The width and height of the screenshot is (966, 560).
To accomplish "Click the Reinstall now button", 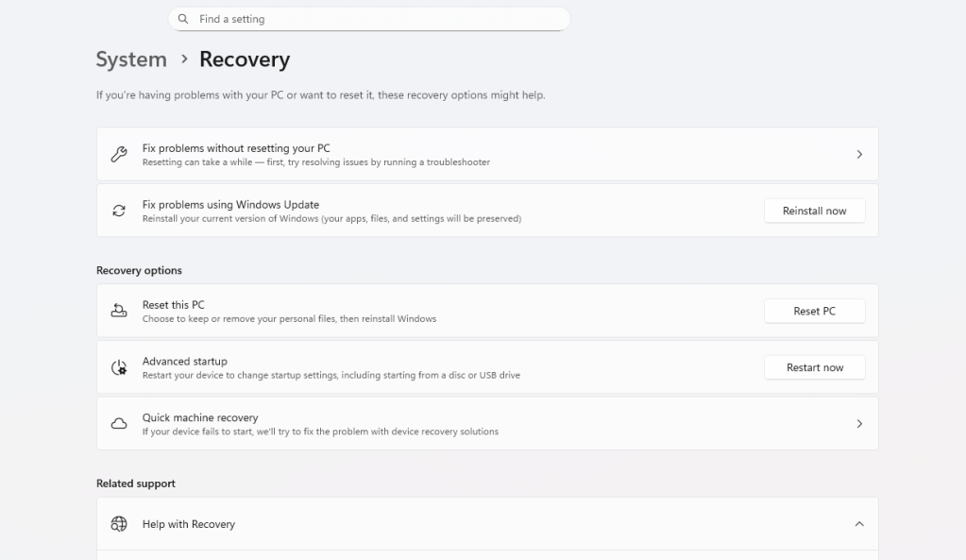I will (x=814, y=210).
